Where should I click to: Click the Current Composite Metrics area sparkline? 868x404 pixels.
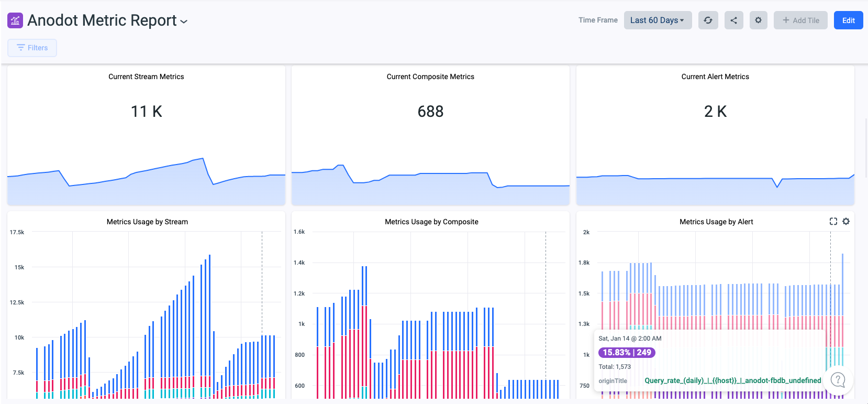coord(430,184)
